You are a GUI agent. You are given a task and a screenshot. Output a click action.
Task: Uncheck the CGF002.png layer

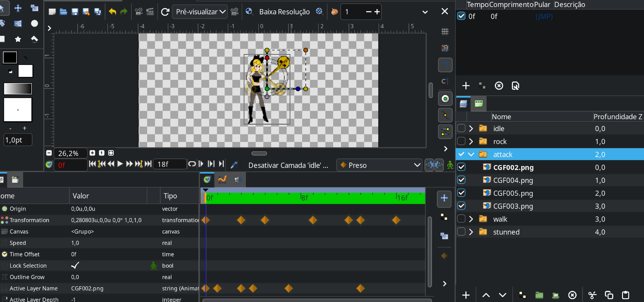click(461, 167)
